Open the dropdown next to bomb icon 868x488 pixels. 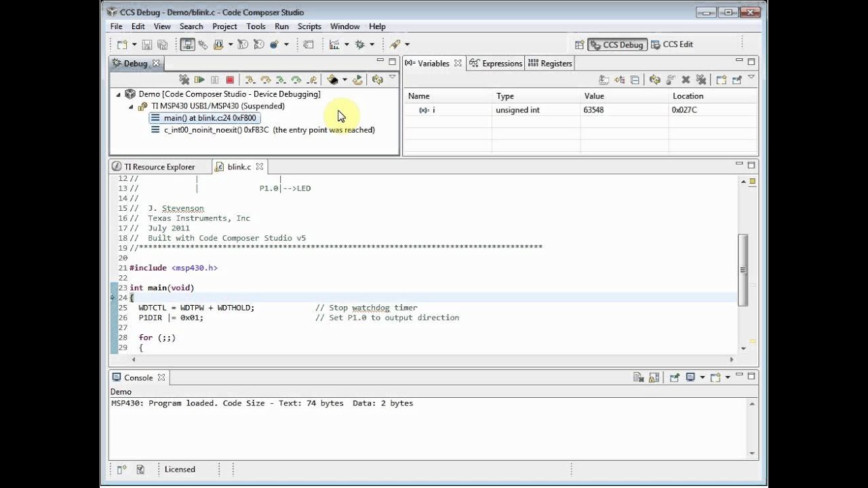click(x=286, y=45)
